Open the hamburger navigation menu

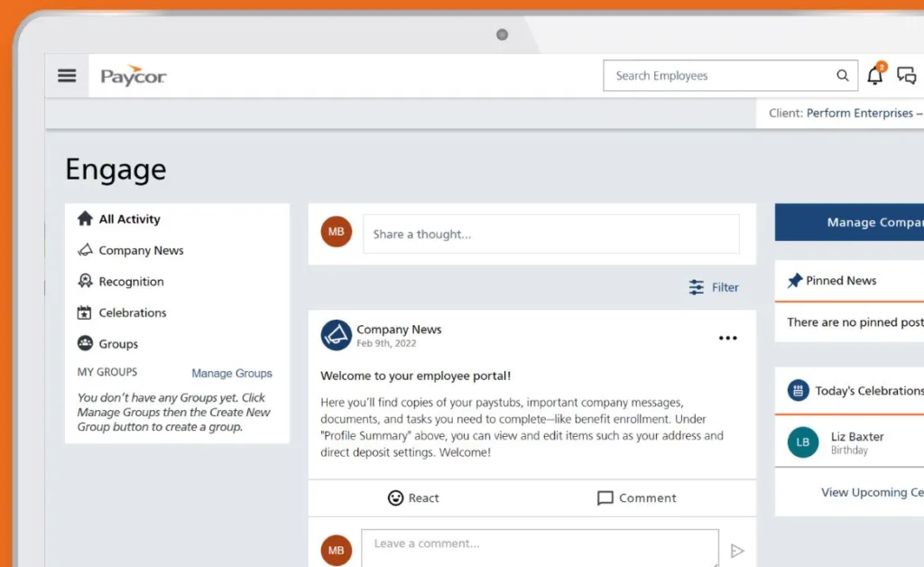pyautogui.click(x=66, y=75)
